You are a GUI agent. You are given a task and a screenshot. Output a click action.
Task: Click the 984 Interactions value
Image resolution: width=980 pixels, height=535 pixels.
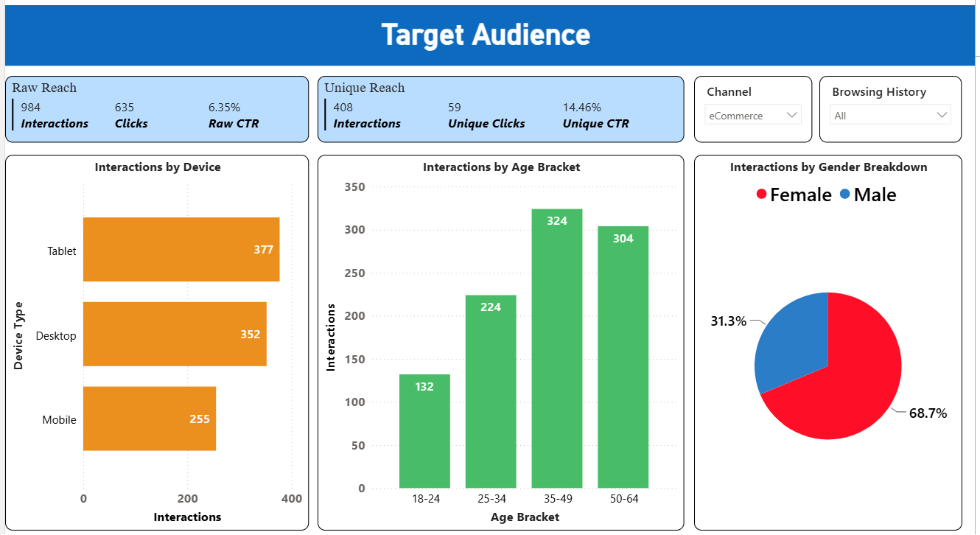click(x=31, y=108)
